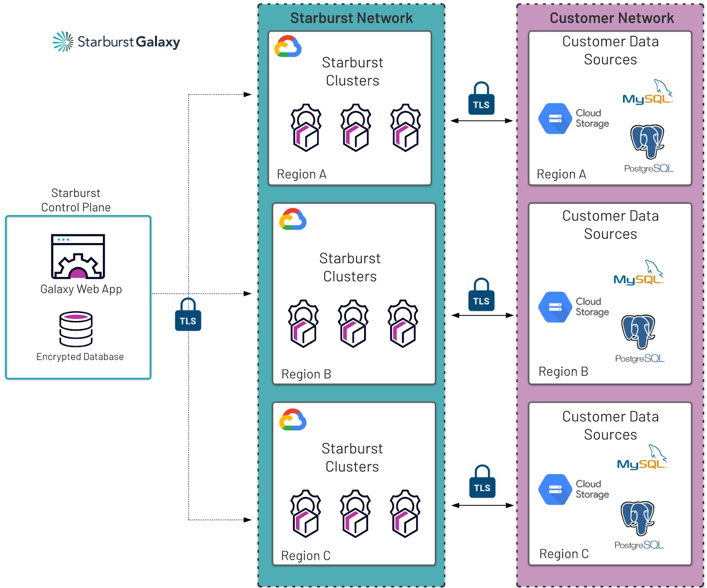Select last cluster icon in Starburst Region A
707x588 pixels.
click(406, 128)
